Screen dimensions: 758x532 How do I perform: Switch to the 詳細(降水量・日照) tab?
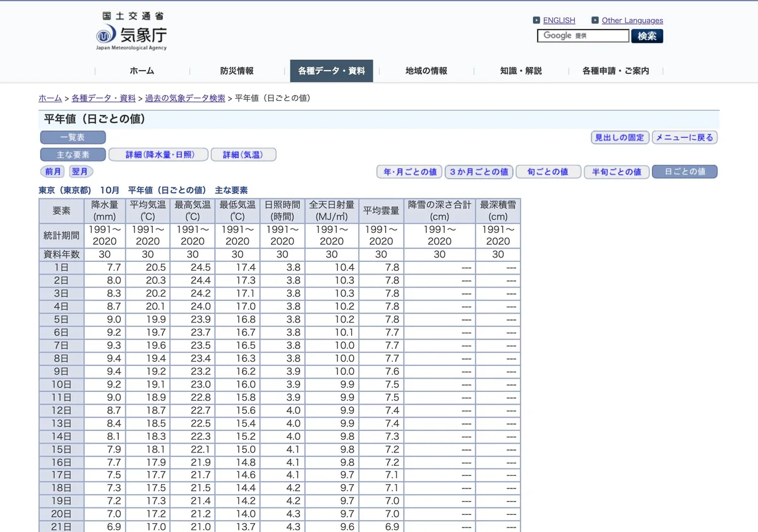pos(159,155)
